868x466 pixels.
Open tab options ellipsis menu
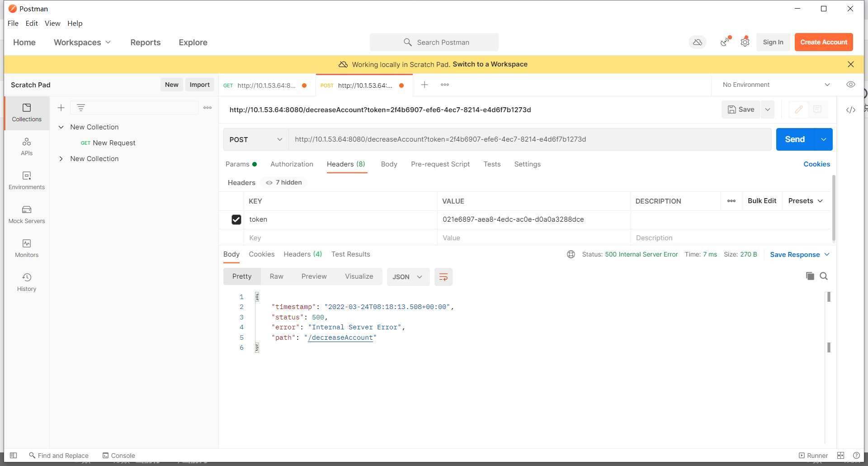445,85
